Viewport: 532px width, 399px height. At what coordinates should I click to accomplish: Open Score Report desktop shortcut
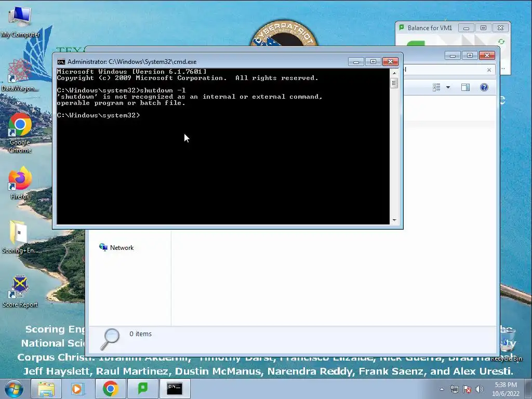(x=20, y=291)
